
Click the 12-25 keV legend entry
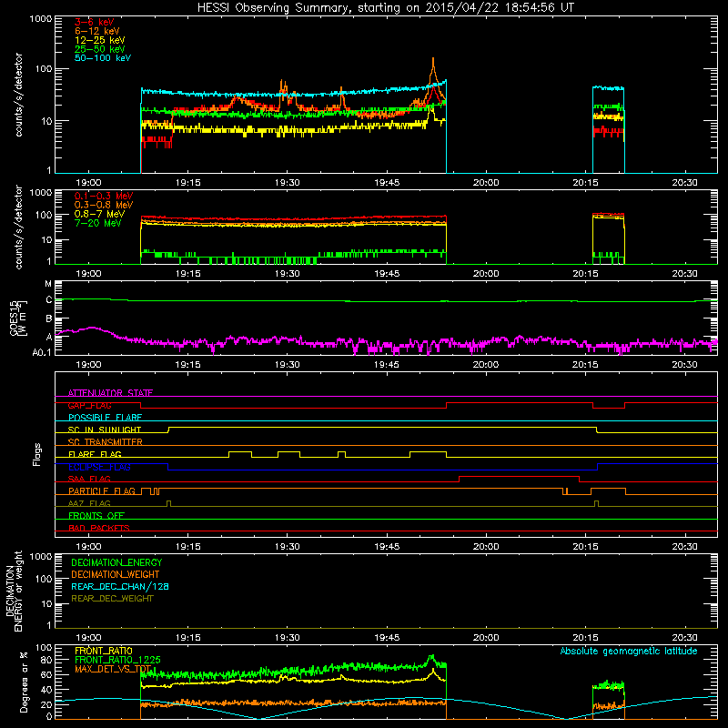coord(100,40)
